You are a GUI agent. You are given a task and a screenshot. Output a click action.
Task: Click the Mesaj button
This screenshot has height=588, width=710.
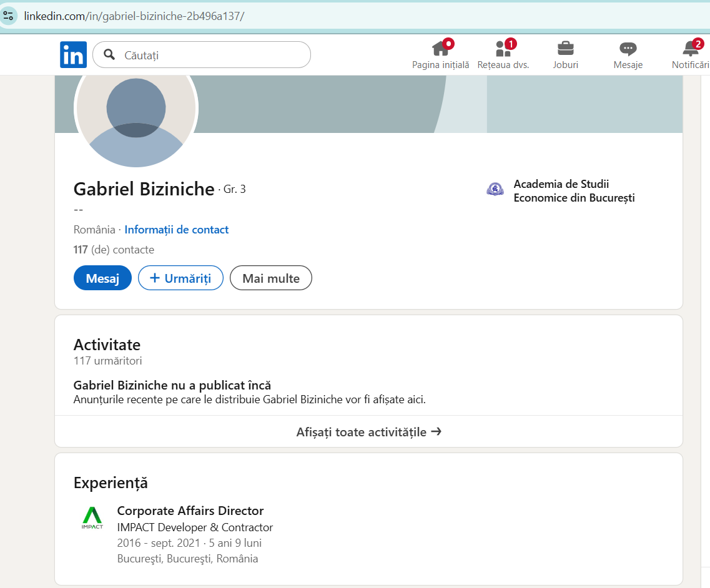click(102, 278)
